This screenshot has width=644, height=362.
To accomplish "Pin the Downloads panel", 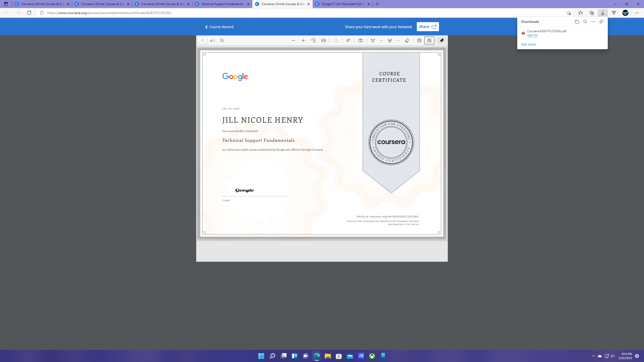I will pos(601,22).
